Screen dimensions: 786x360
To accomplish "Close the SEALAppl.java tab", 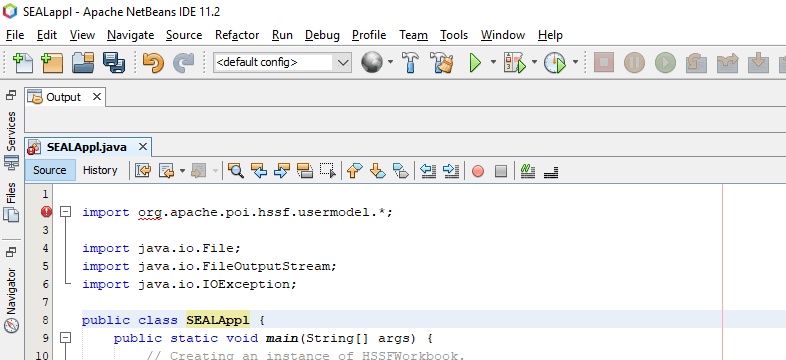I will 143,147.
